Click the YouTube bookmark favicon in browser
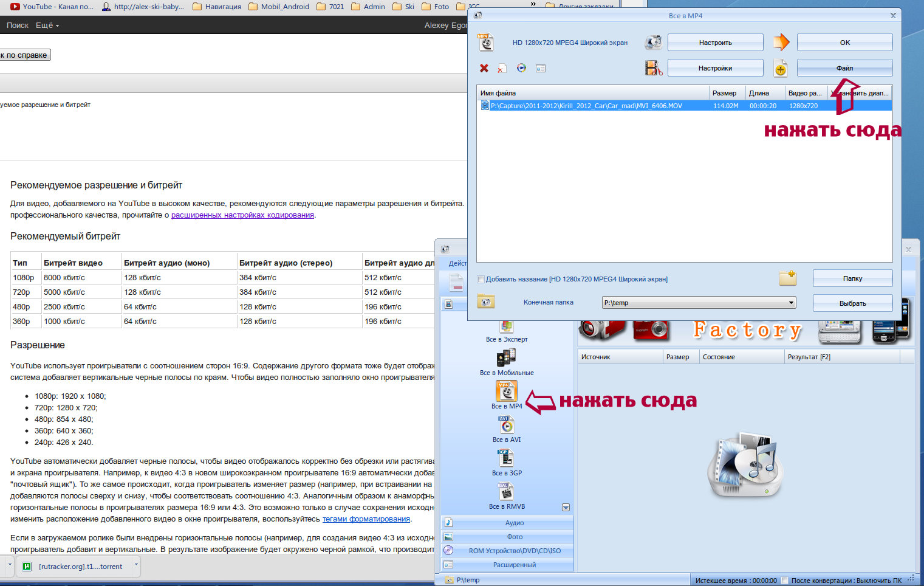 (x=15, y=7)
